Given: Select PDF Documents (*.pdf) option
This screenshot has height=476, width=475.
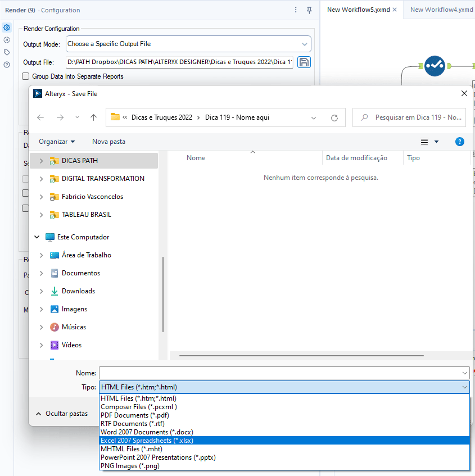Looking at the screenshot, I should (x=284, y=415).
